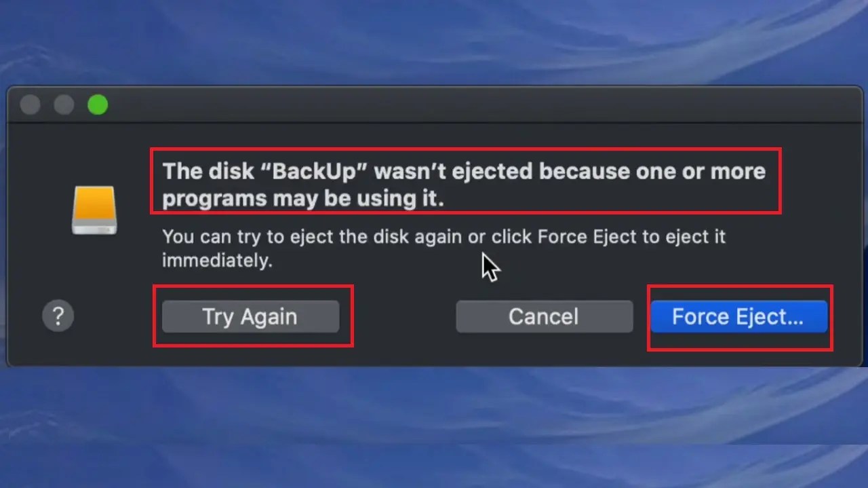Viewport: 868px width, 488px height.
Task: Click the green zoom traffic light button
Action: coord(98,105)
